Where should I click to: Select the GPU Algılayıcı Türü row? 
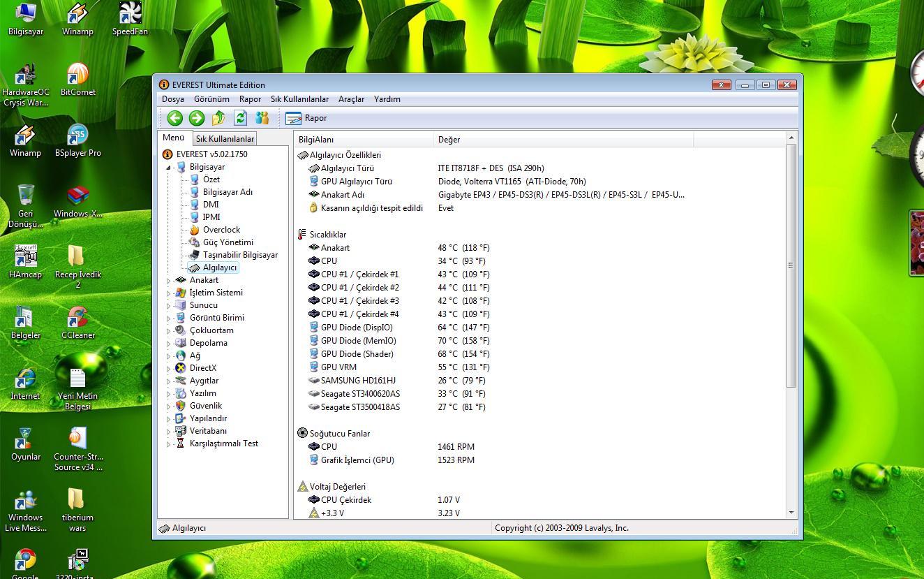(x=539, y=182)
